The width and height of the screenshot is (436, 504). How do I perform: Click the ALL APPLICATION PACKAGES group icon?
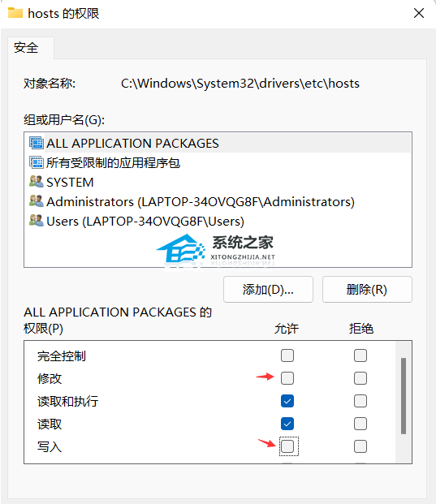click(37, 143)
